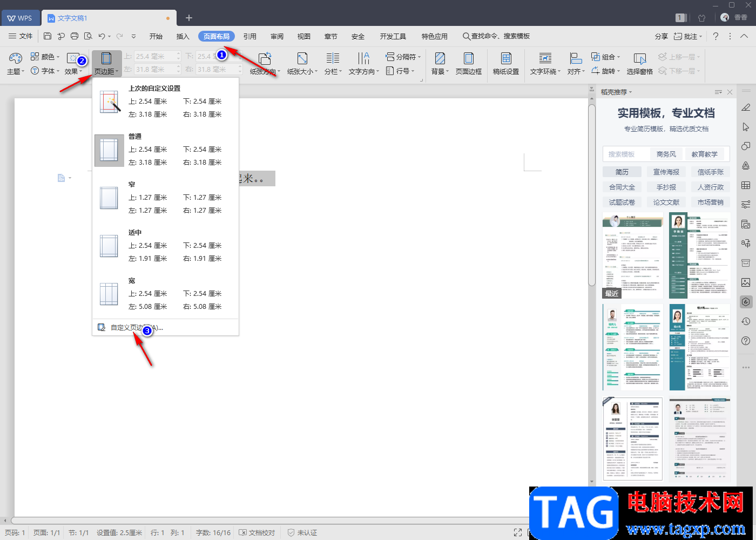Click the pencil icon in right sidebar
Viewport: 756px width, 540px height.
pos(746,107)
